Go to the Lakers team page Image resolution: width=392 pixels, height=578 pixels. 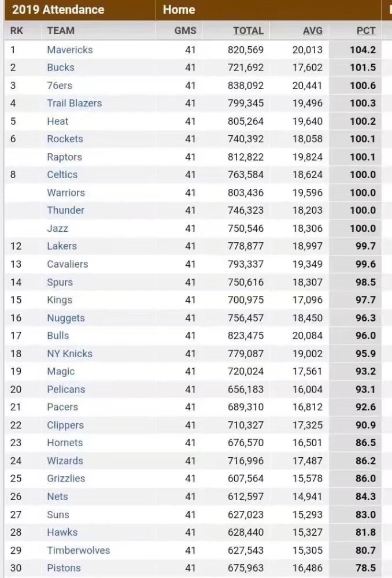pyautogui.click(x=61, y=246)
